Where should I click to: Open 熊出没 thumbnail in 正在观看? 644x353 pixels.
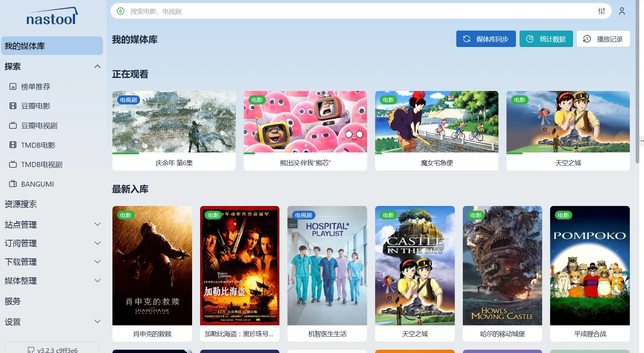305,122
